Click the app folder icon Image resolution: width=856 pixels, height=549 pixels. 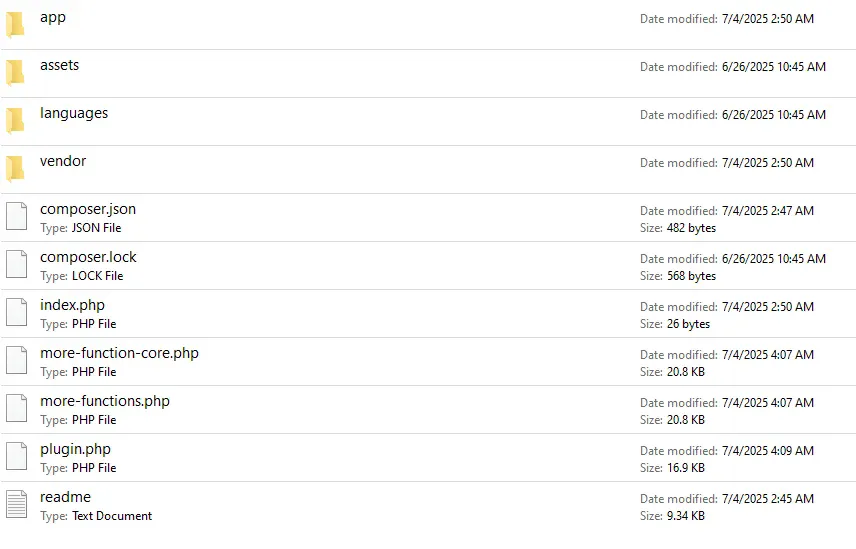[15, 24]
